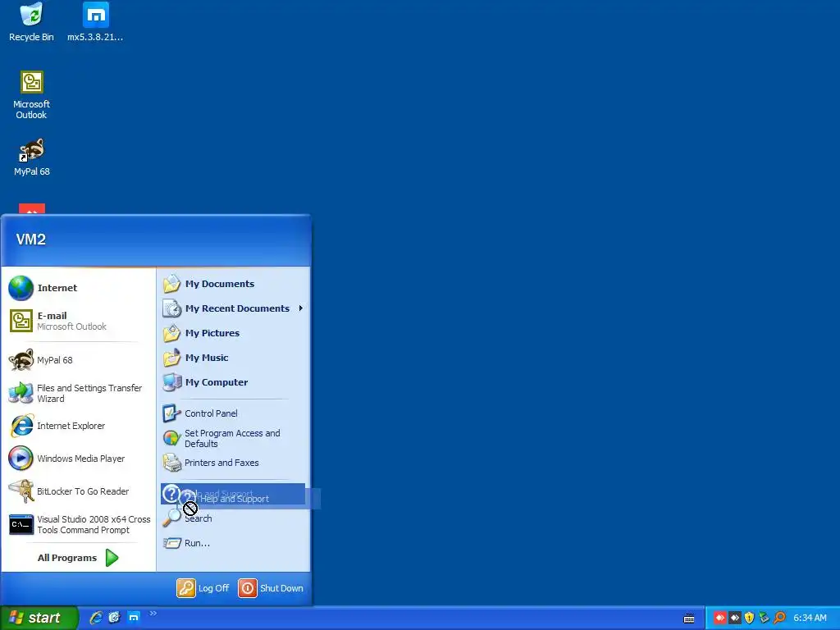
Task: Select the mx5.3.8.21 installer desktop icon
Action: tap(95, 22)
